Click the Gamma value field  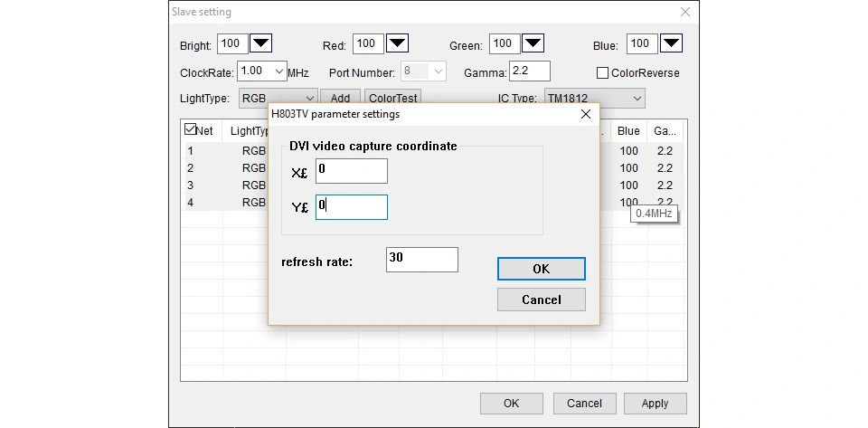pos(530,71)
